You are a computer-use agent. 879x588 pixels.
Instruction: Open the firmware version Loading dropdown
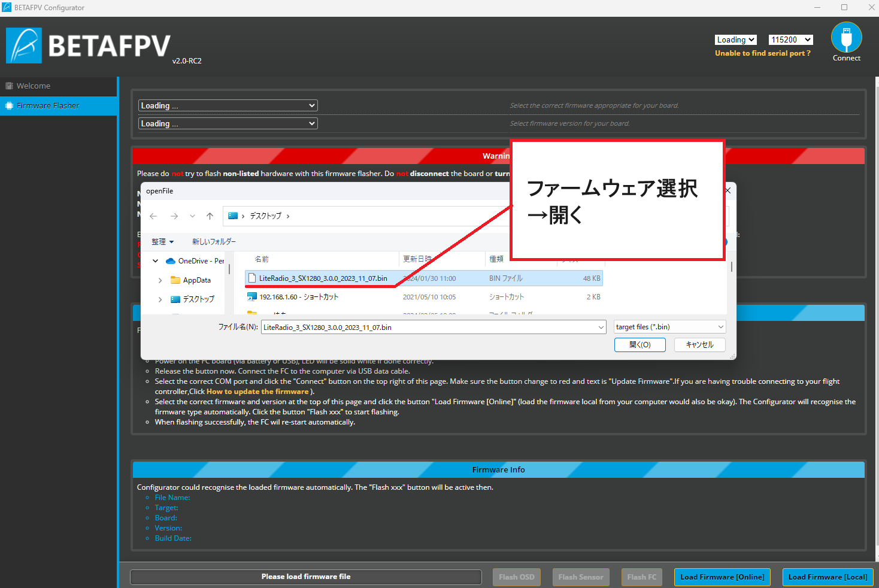[228, 123]
